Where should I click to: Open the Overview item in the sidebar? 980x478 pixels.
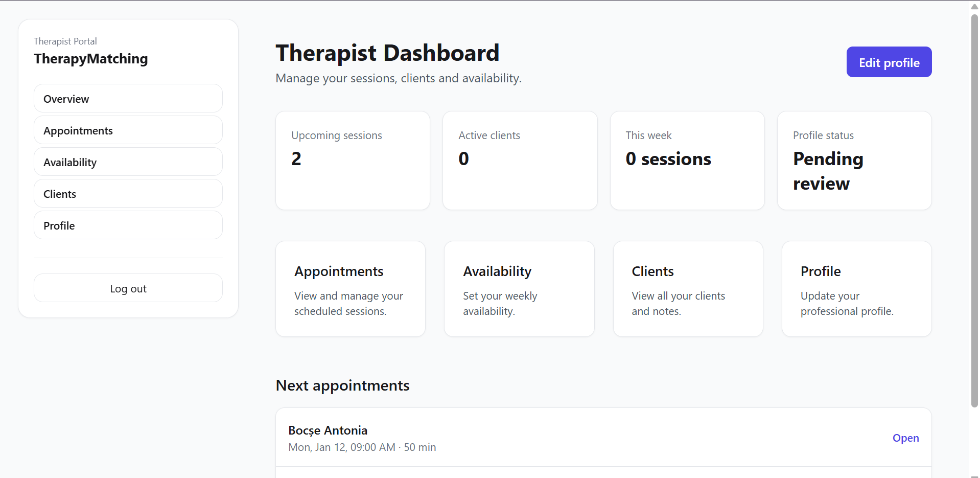click(128, 99)
